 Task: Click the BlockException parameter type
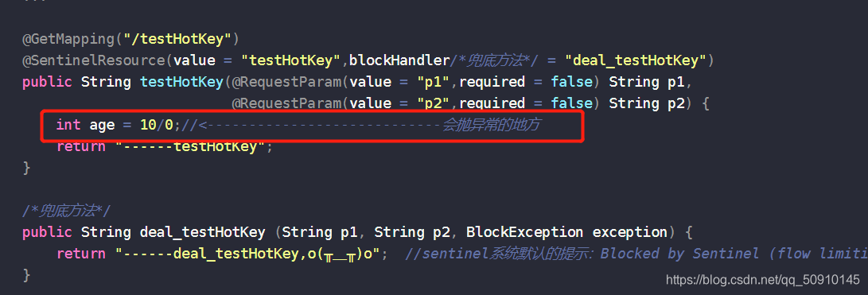click(x=524, y=232)
